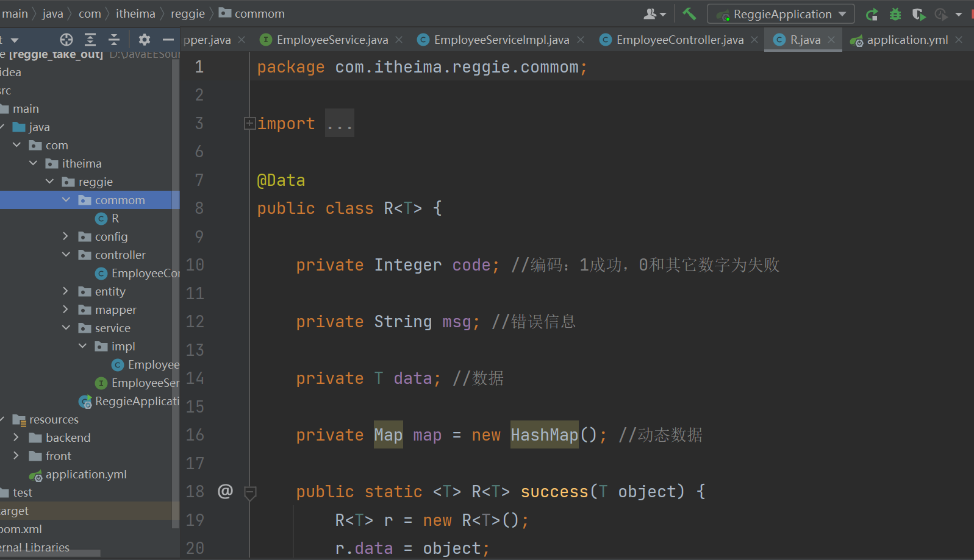Collapse the commom package arrow
This screenshot has width=974, height=560.
[66, 200]
